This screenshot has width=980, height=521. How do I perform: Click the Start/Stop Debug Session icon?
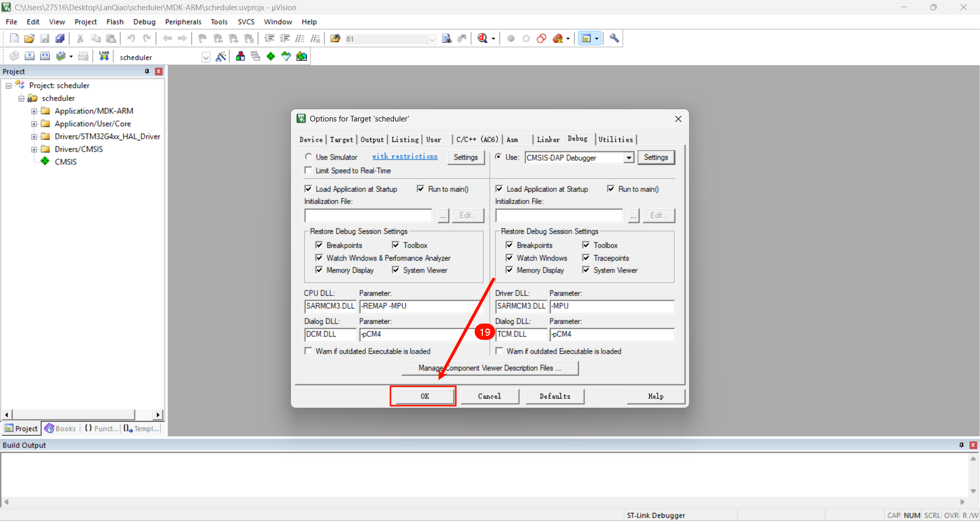[483, 39]
